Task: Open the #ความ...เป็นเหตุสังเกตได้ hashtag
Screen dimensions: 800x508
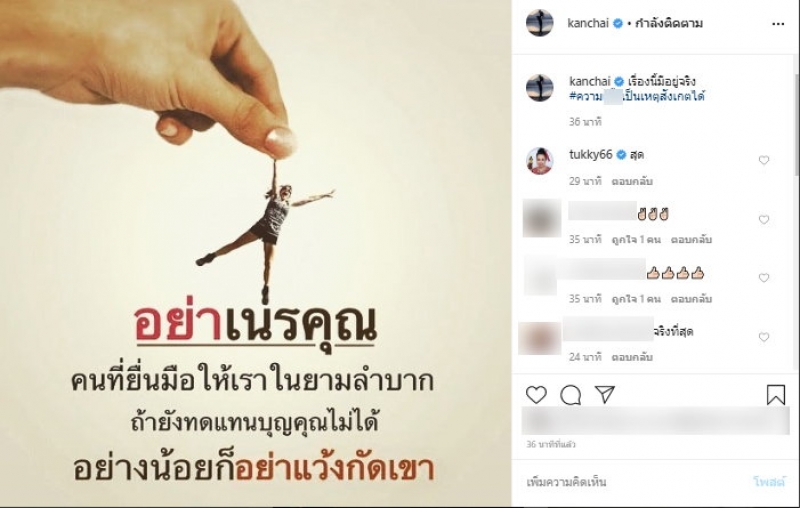Action: (637, 96)
